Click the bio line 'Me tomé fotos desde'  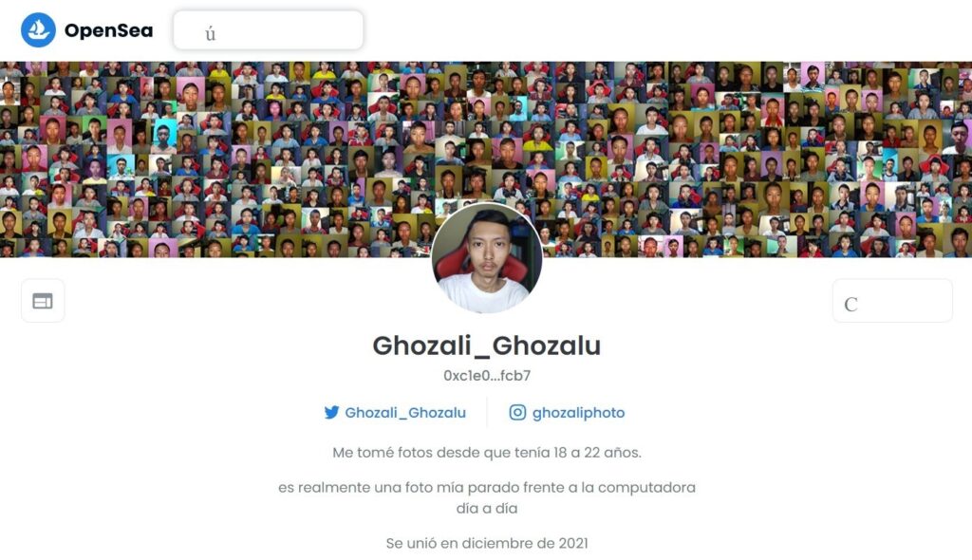(x=487, y=452)
